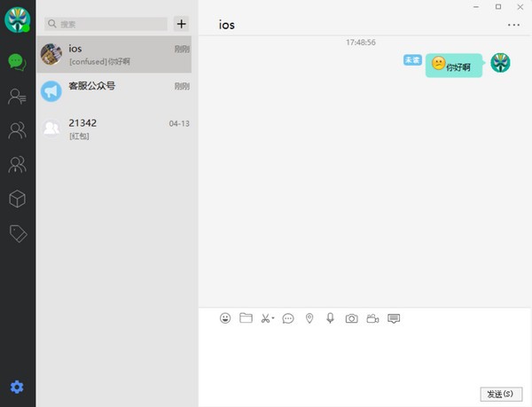Open the emoji picker in message toolbar
Image resolution: width=532 pixels, height=407 pixels.
225,318
